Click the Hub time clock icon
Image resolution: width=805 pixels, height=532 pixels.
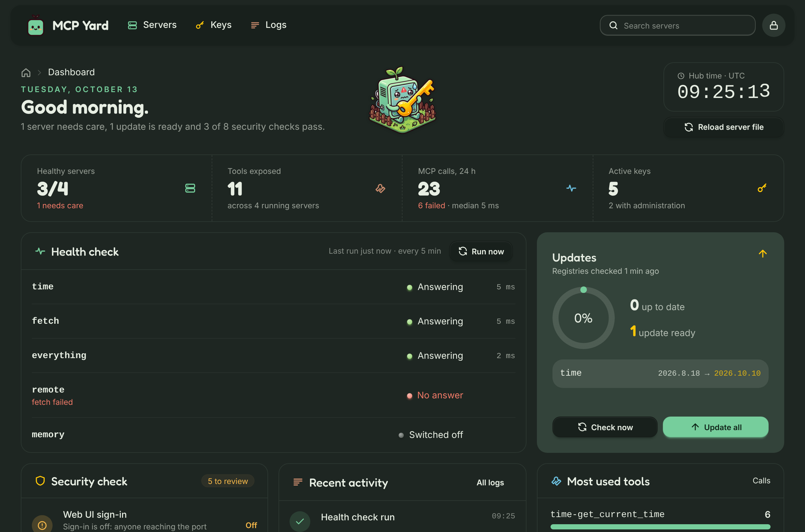click(681, 76)
